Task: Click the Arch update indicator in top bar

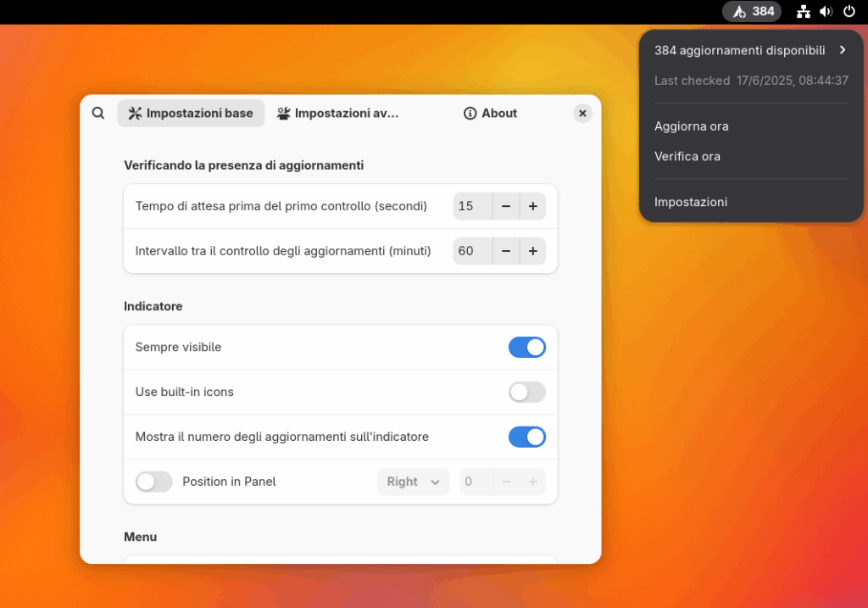Action: point(751,11)
